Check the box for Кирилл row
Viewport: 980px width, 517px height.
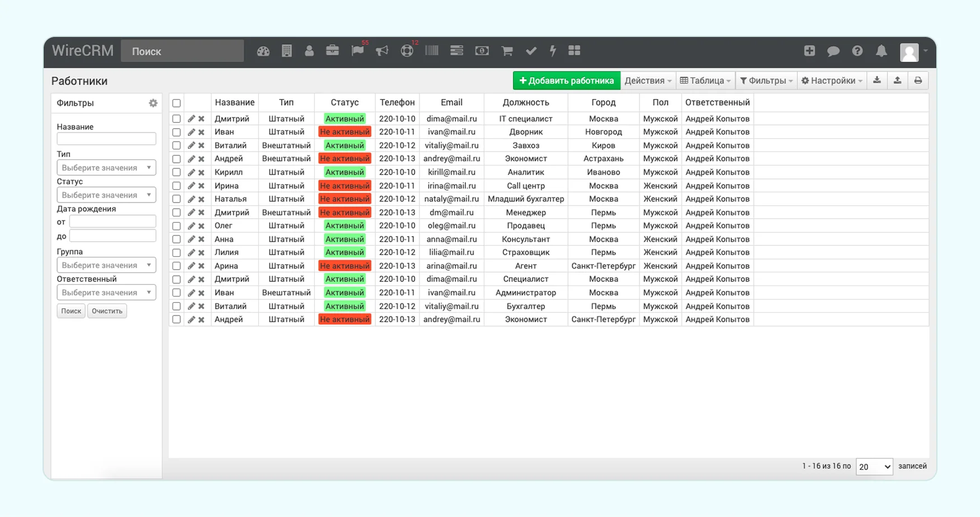click(x=176, y=172)
